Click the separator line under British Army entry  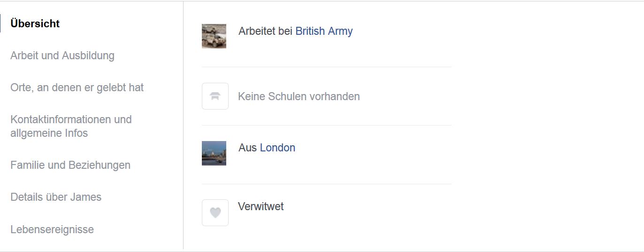point(327,67)
